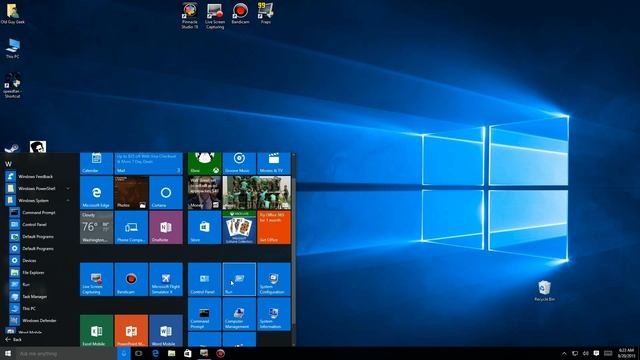Viewport: 640px width, 360px height.
Task: Open the Phone Companion tile
Action: click(131, 227)
